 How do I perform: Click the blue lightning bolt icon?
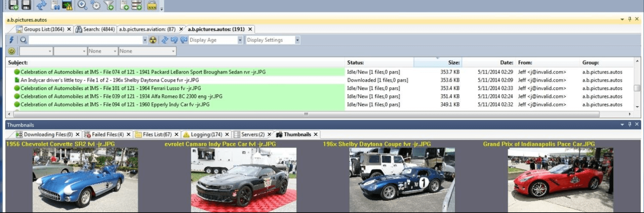(11, 40)
